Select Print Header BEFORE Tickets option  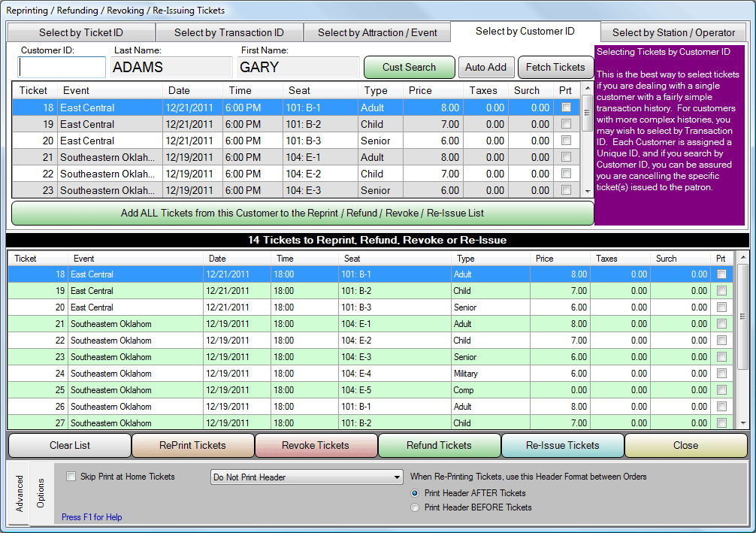[416, 507]
